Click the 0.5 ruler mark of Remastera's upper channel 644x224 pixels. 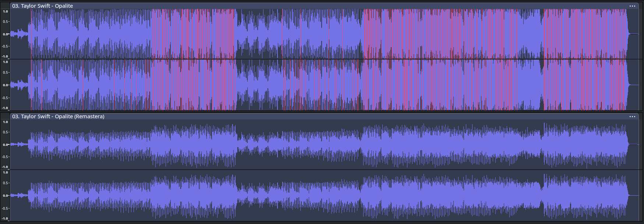point(6,132)
